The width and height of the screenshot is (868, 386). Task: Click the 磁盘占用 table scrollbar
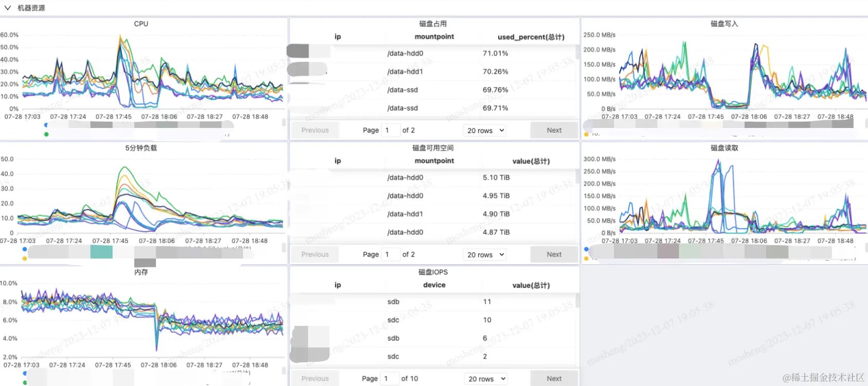[577, 51]
